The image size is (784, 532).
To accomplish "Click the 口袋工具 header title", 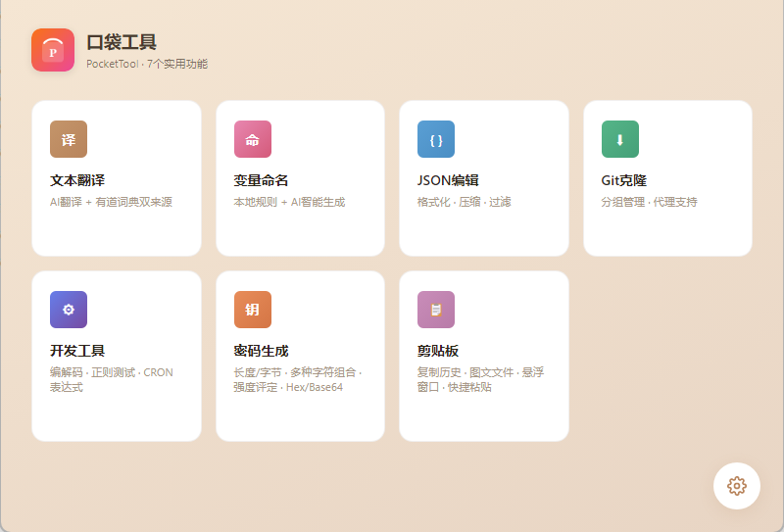I will (122, 42).
